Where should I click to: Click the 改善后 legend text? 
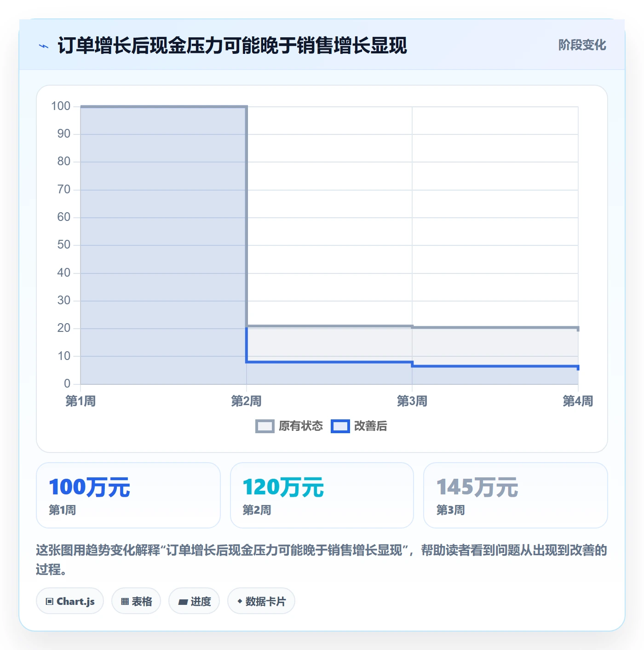click(x=371, y=426)
